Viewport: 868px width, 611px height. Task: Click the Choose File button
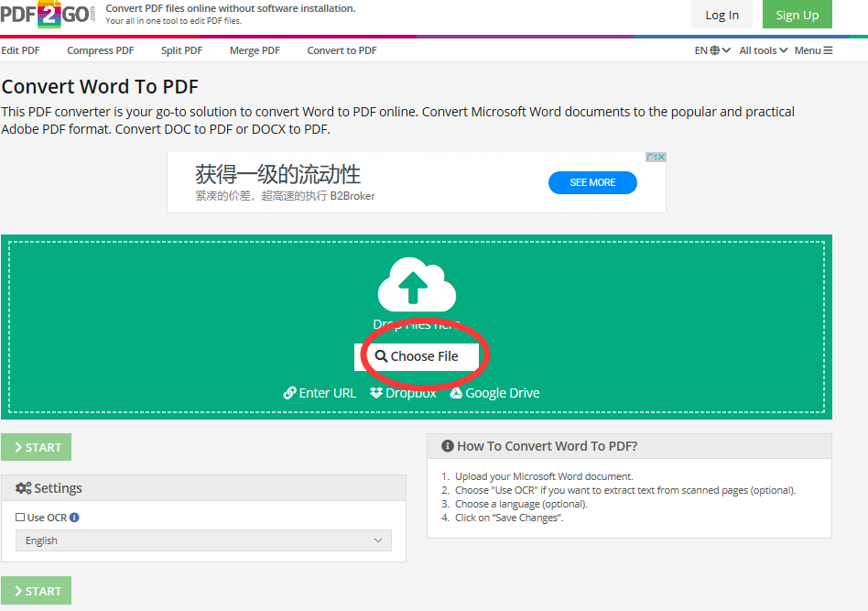(x=417, y=356)
